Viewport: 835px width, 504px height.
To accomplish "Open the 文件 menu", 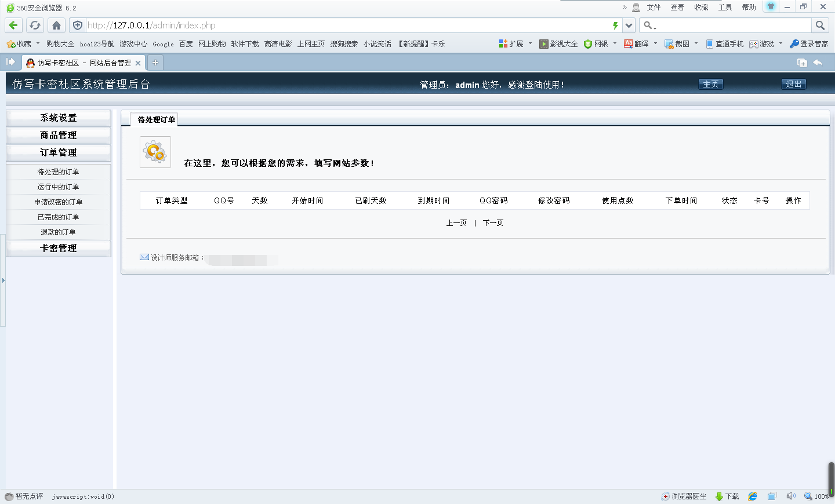I will [654, 8].
